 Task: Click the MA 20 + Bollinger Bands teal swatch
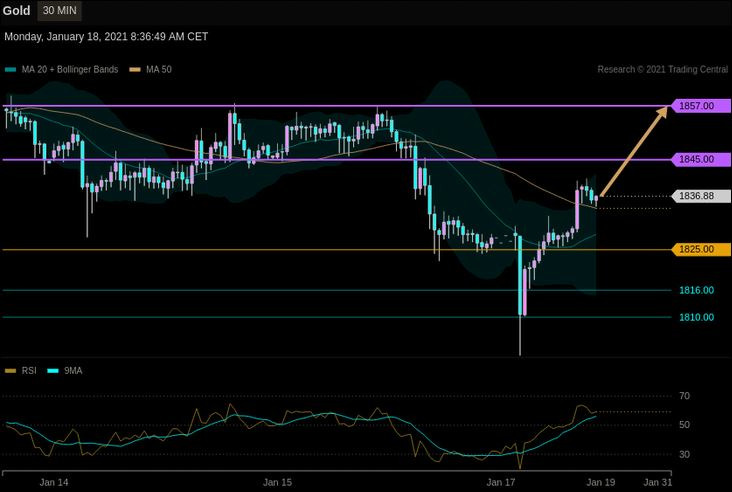10,70
